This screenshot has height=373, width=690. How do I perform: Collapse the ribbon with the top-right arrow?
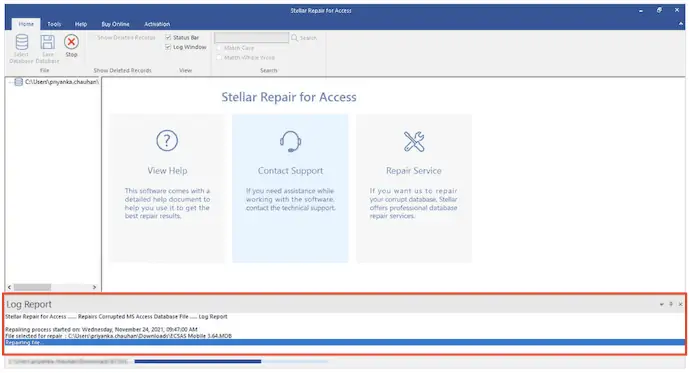point(681,24)
